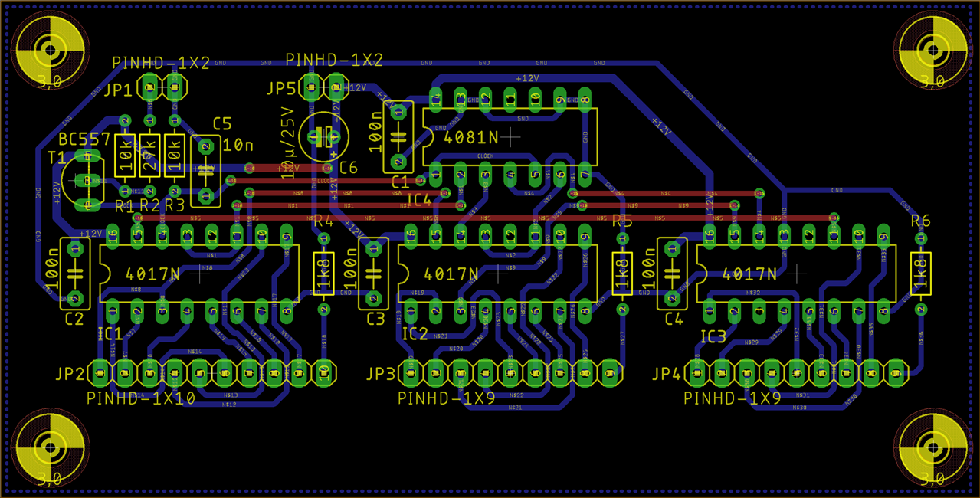Select PINHD-1X2 text above JP1 header
This screenshot has width=980, height=498.
(161, 63)
